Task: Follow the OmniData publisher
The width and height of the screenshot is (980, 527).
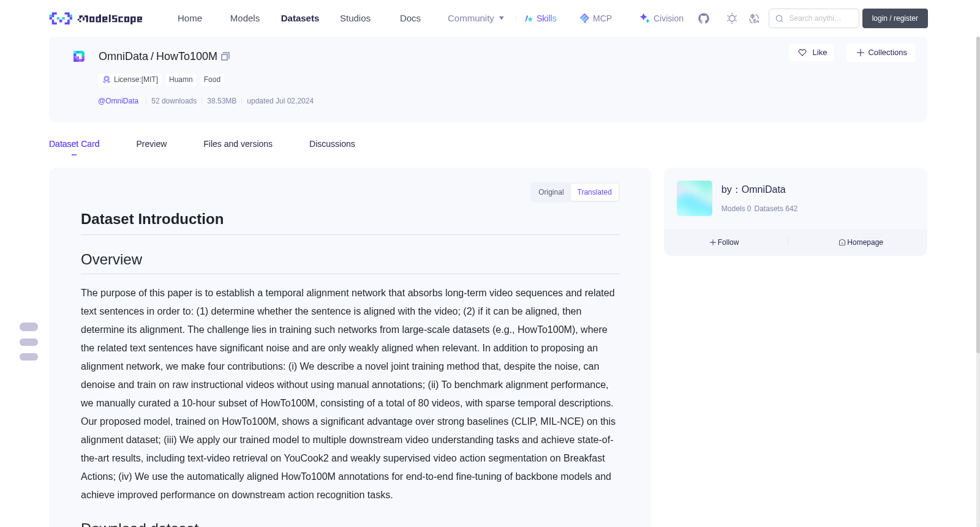Action: pyautogui.click(x=725, y=242)
